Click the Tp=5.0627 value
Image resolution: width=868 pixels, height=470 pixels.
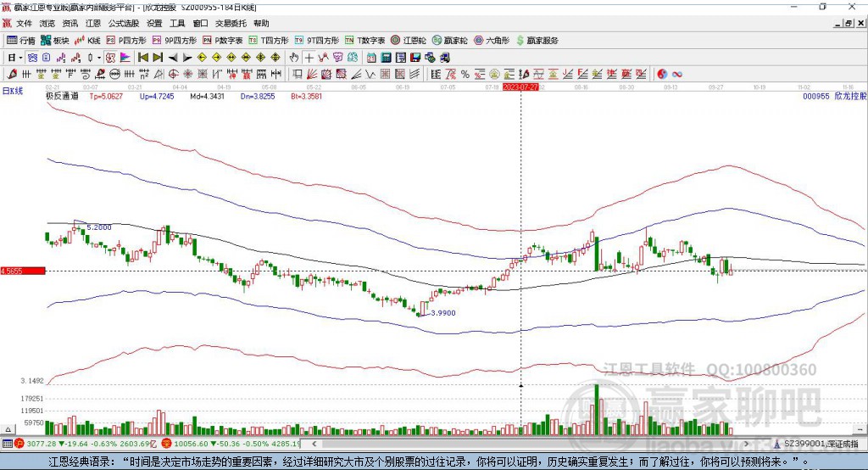[x=106, y=96]
